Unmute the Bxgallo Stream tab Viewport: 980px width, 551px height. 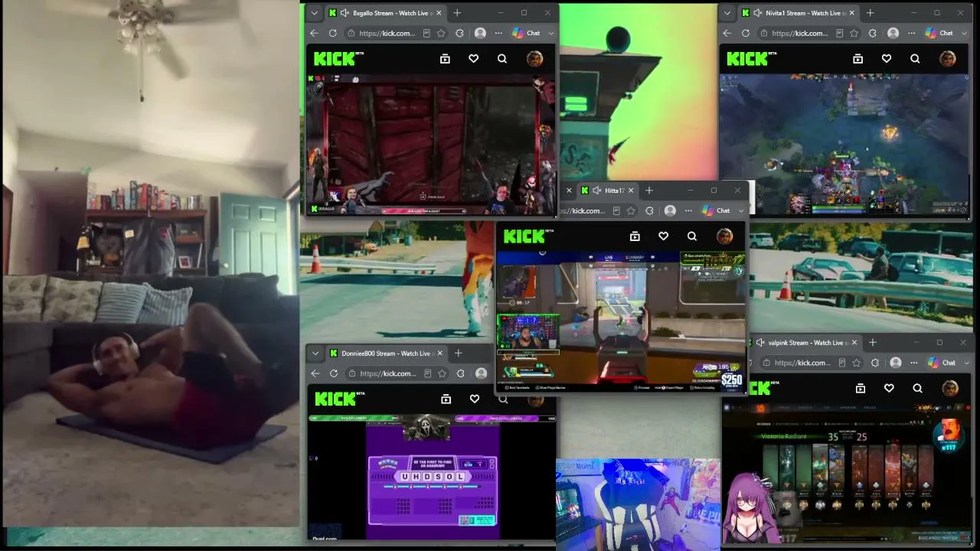[345, 13]
